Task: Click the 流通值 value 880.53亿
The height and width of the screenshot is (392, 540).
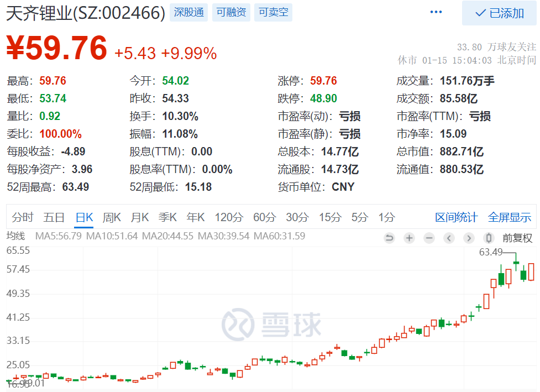Action: 462,170
